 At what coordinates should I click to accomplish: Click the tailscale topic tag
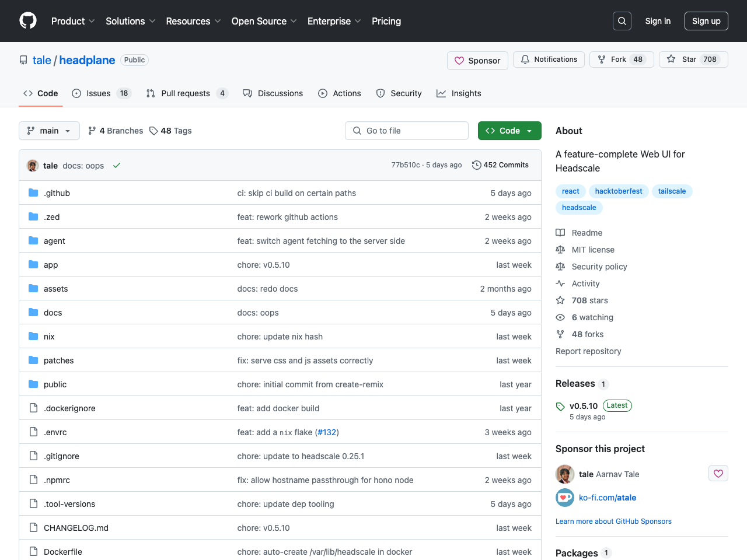(672, 191)
